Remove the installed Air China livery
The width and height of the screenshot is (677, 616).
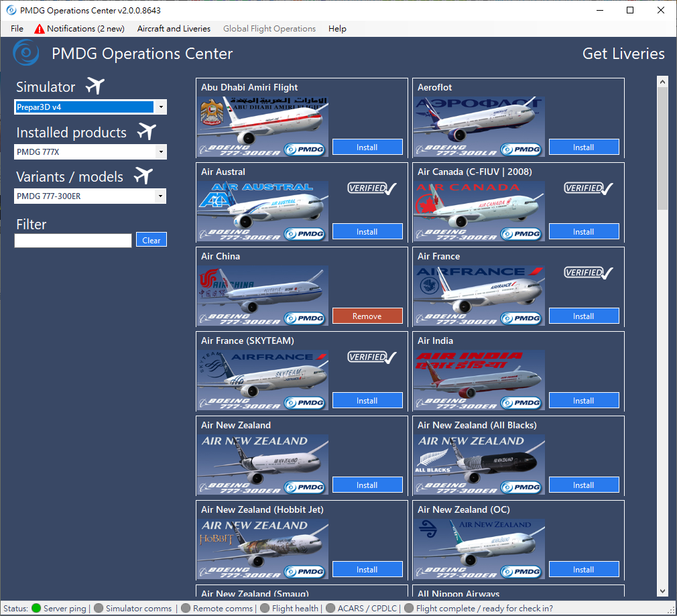(x=367, y=316)
